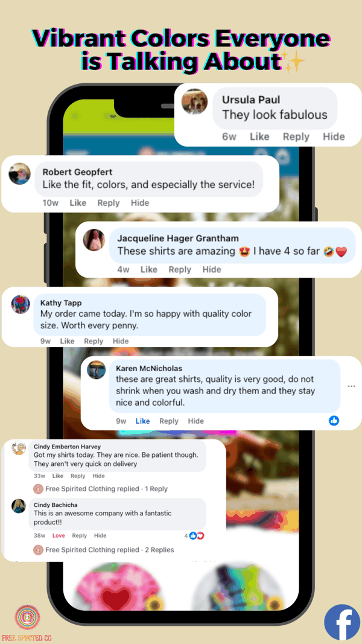Toggle Love reaction on Cindy Bachicha's comment
Viewport: 362px width, 644px height.
tap(59, 535)
